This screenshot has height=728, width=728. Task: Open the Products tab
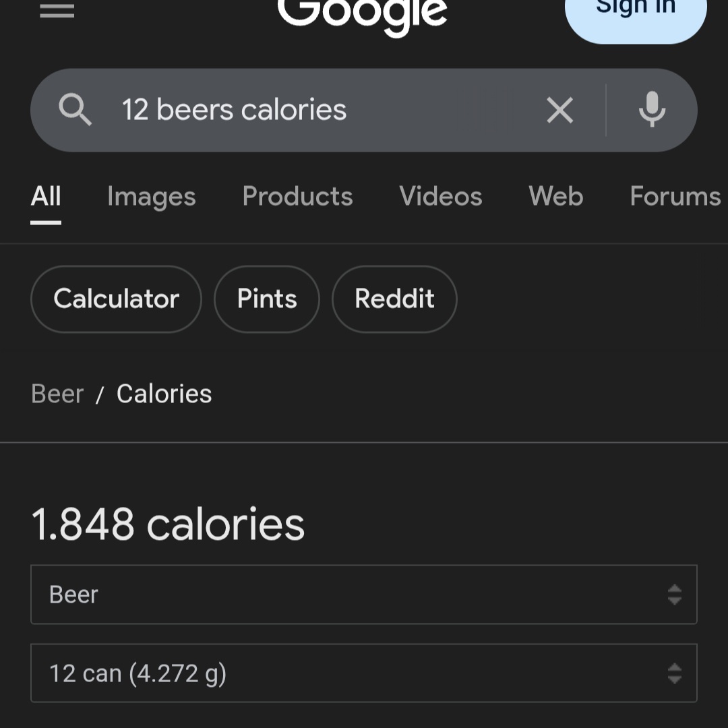[x=298, y=196]
